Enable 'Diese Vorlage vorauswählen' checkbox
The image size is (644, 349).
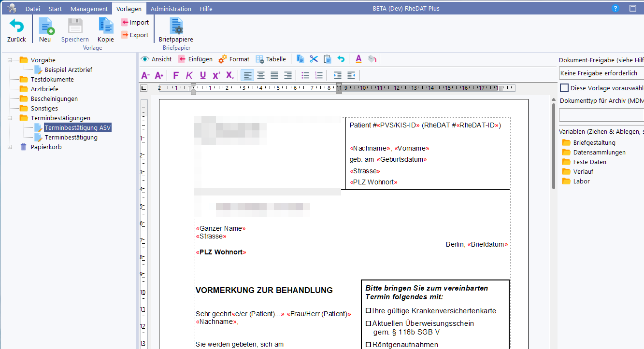coord(564,88)
